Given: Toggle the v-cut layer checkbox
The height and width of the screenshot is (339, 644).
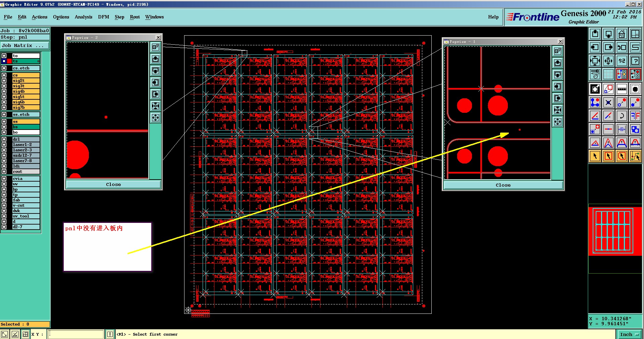Looking at the screenshot, I should coord(4,205).
